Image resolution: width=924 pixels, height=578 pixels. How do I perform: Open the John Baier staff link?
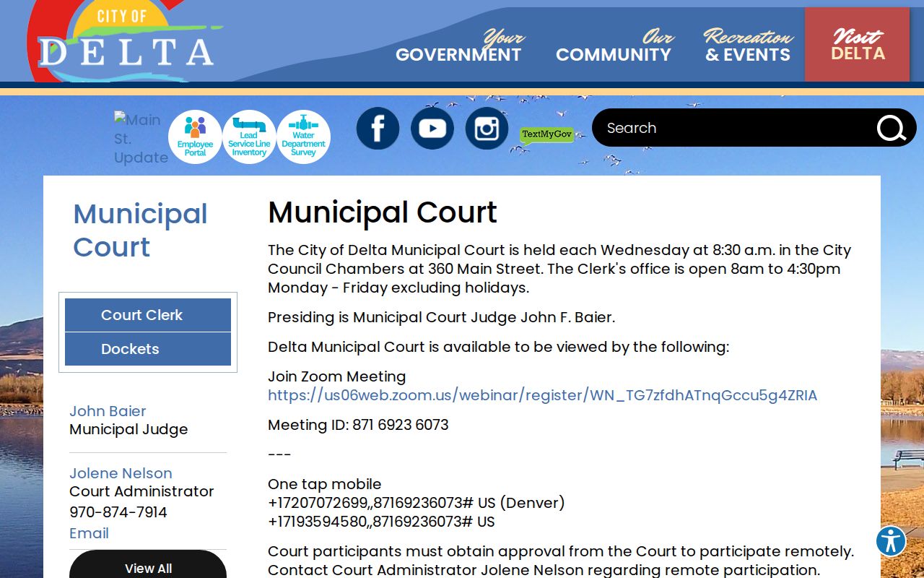point(108,411)
